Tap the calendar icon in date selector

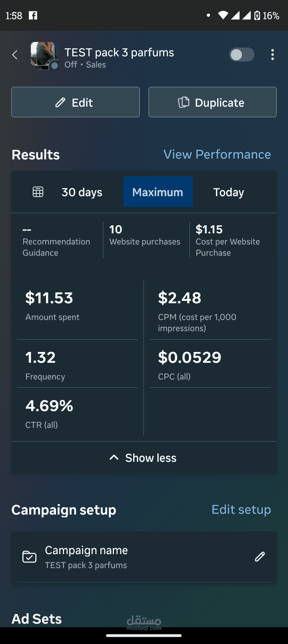point(38,191)
